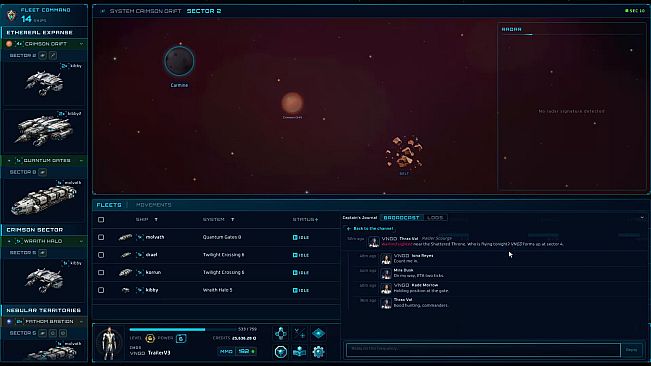The width and height of the screenshot is (651, 366).
Task: Click the Fleet Command emblem icon
Action: click(x=11, y=15)
